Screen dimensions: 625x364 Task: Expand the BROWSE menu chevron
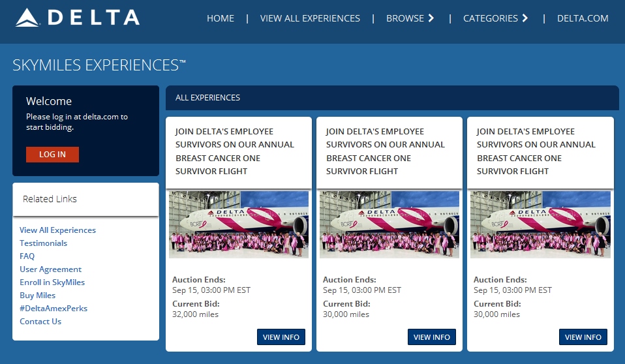click(431, 18)
